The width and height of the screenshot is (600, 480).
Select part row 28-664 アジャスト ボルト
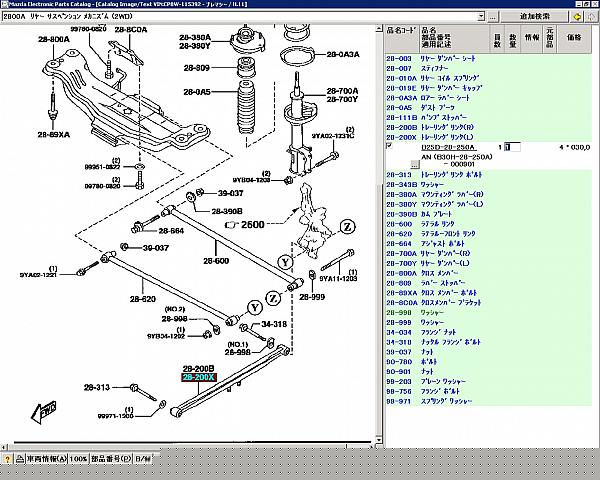click(x=488, y=244)
